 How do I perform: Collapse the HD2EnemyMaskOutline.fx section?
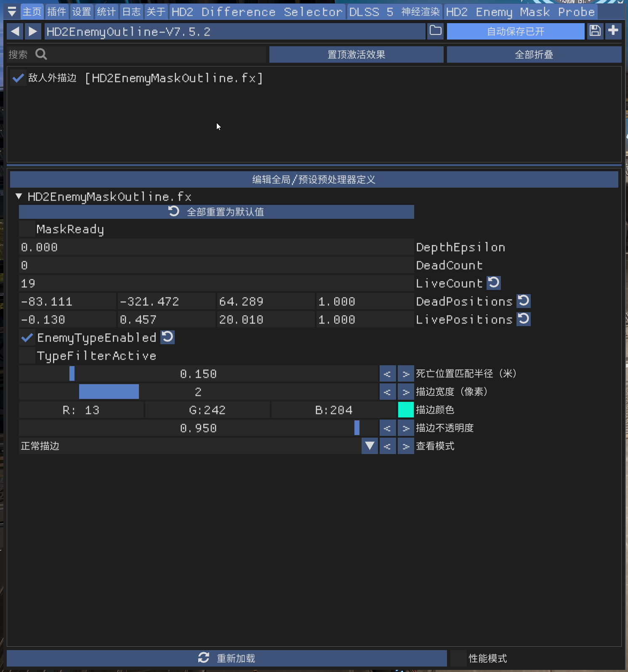(19, 196)
